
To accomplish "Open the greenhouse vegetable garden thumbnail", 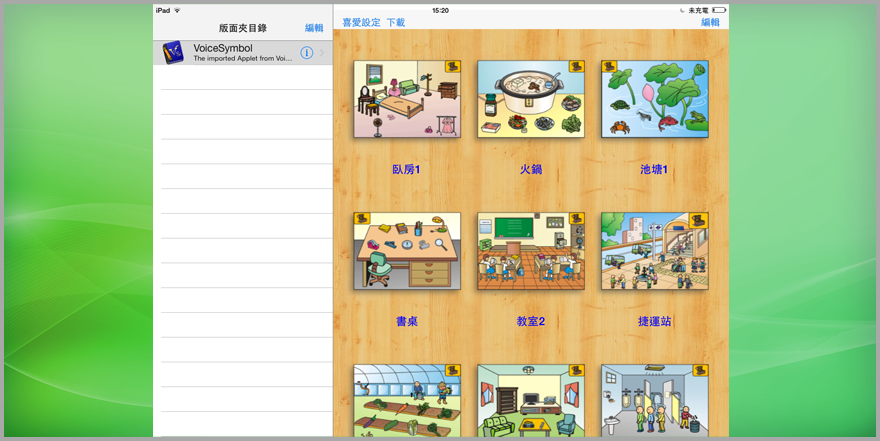I will click(407, 401).
